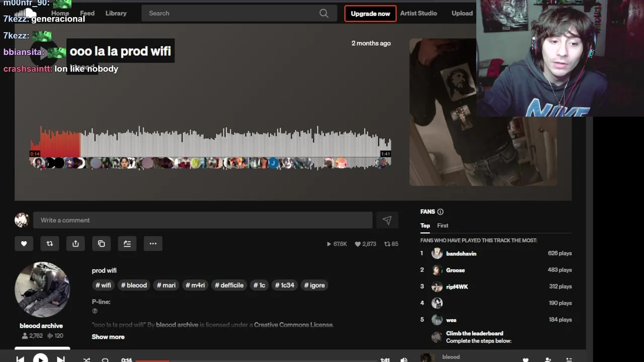Click the bleood archive username
The width and height of the screenshot is (644, 362).
[x=41, y=326]
